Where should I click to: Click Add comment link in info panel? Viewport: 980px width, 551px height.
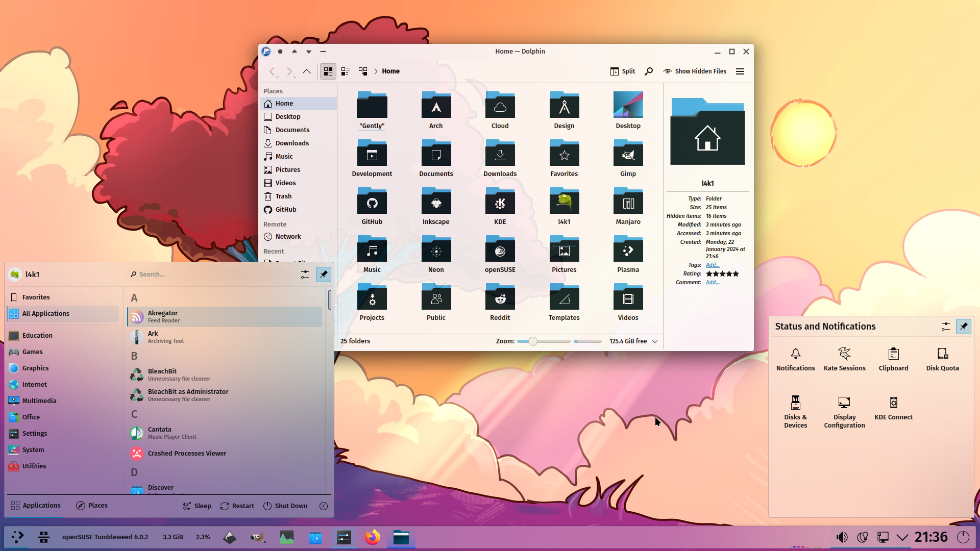tap(713, 283)
